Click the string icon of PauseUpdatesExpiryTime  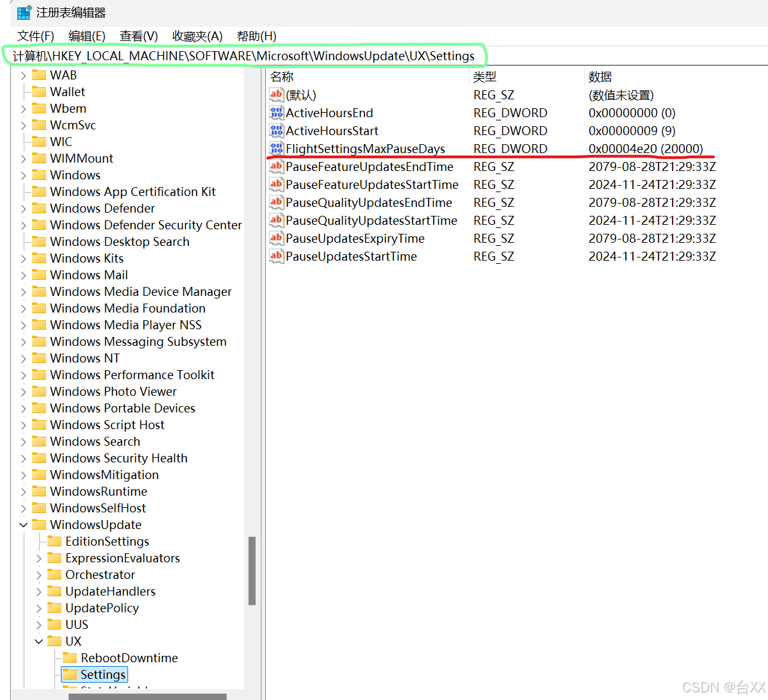[276, 238]
